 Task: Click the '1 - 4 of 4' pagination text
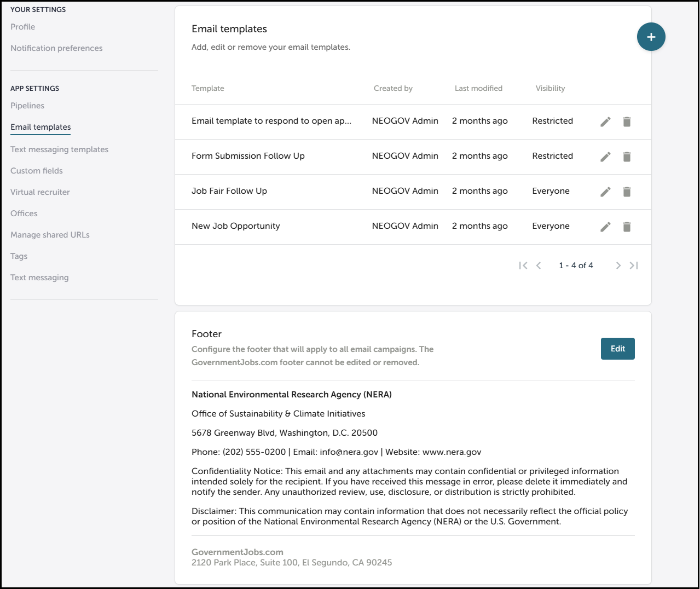coord(576,265)
